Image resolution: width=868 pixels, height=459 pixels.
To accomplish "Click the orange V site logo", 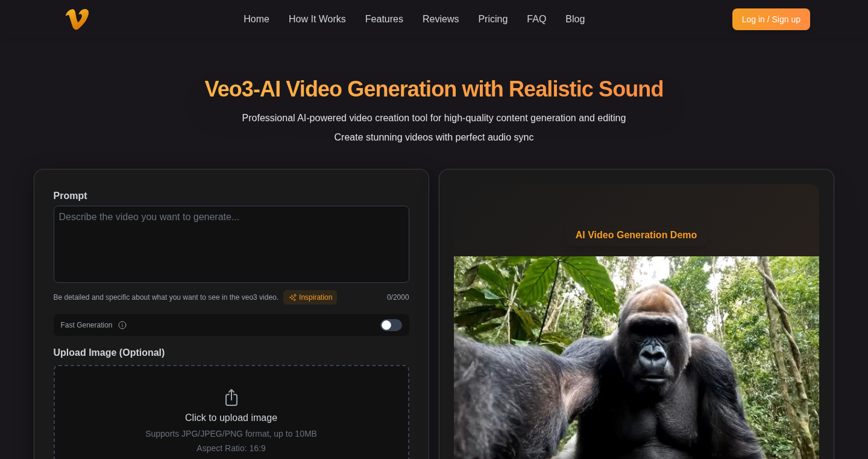I will (x=77, y=19).
